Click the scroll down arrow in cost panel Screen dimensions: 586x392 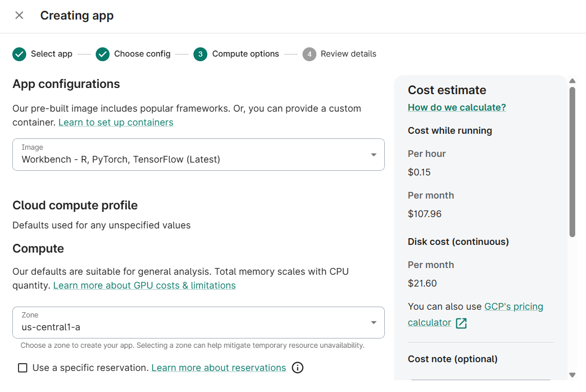pyautogui.click(x=572, y=375)
